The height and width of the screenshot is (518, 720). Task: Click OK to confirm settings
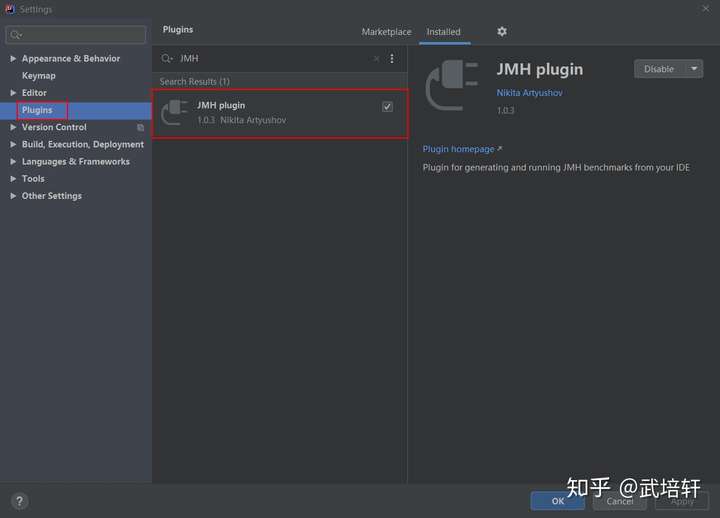[x=557, y=501]
